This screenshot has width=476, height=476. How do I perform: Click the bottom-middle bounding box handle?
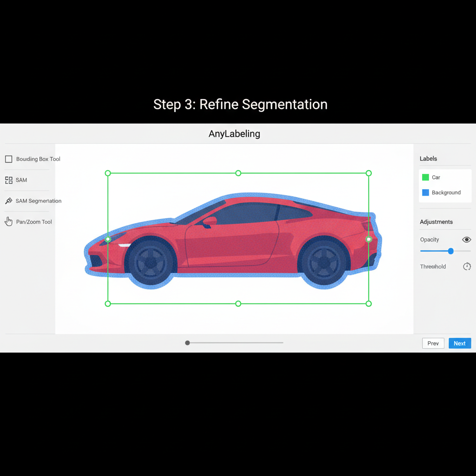(238, 304)
